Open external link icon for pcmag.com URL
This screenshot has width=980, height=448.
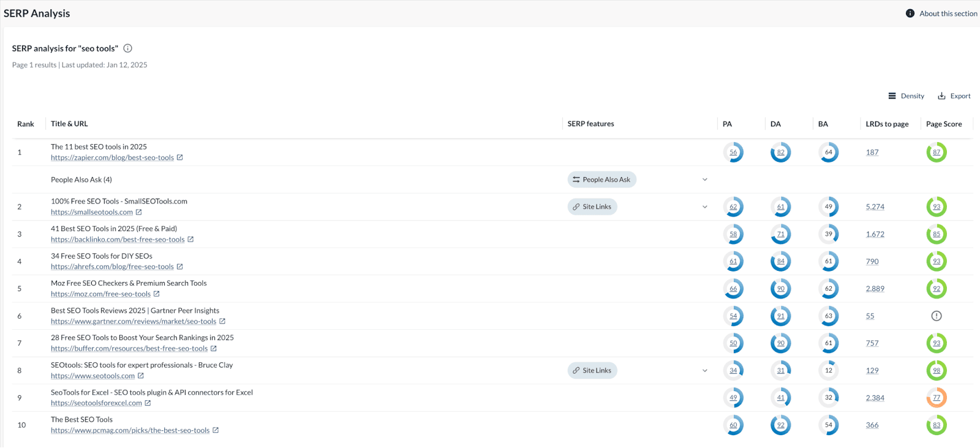tap(216, 430)
